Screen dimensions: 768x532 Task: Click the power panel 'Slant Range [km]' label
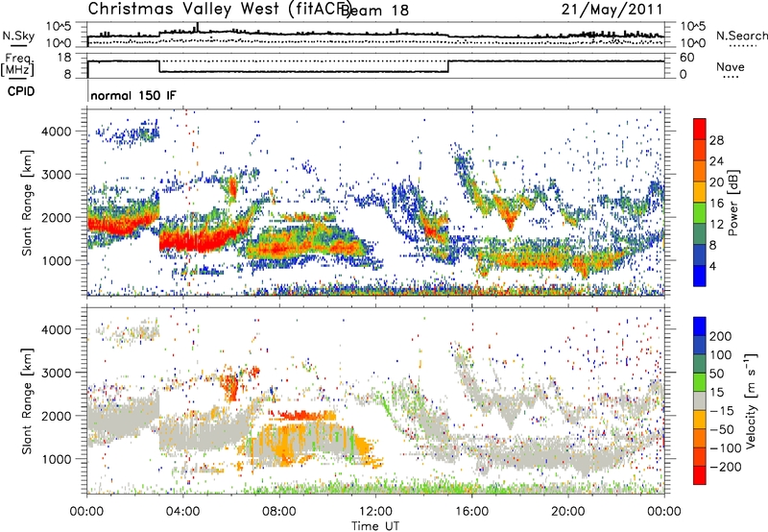(27, 203)
